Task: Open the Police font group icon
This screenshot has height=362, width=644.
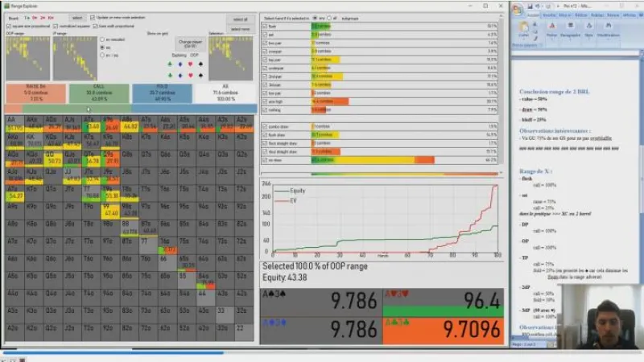Action: (552, 27)
